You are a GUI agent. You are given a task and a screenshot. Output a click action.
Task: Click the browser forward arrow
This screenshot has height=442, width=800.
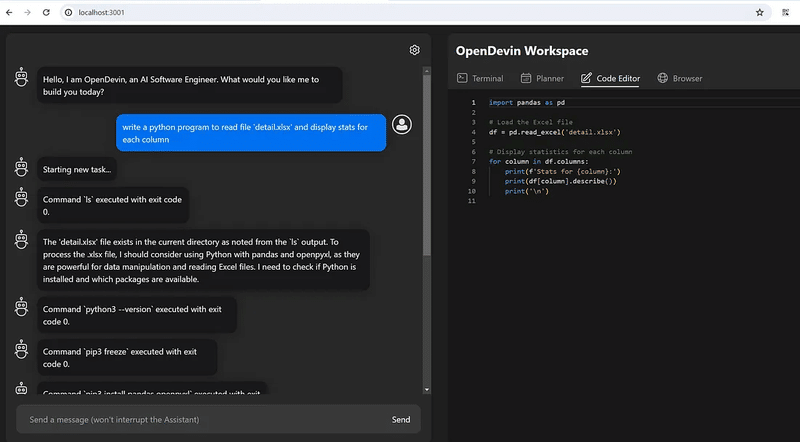pyautogui.click(x=28, y=12)
